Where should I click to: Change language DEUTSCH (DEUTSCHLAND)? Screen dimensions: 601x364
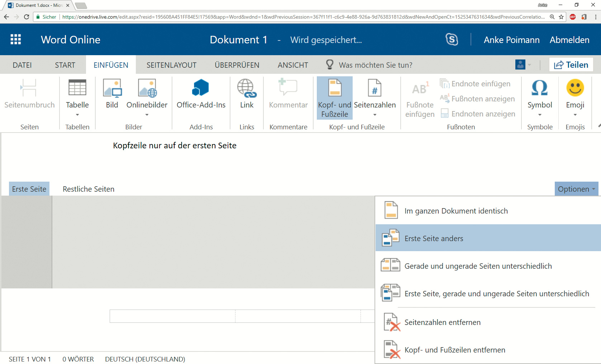click(145, 359)
